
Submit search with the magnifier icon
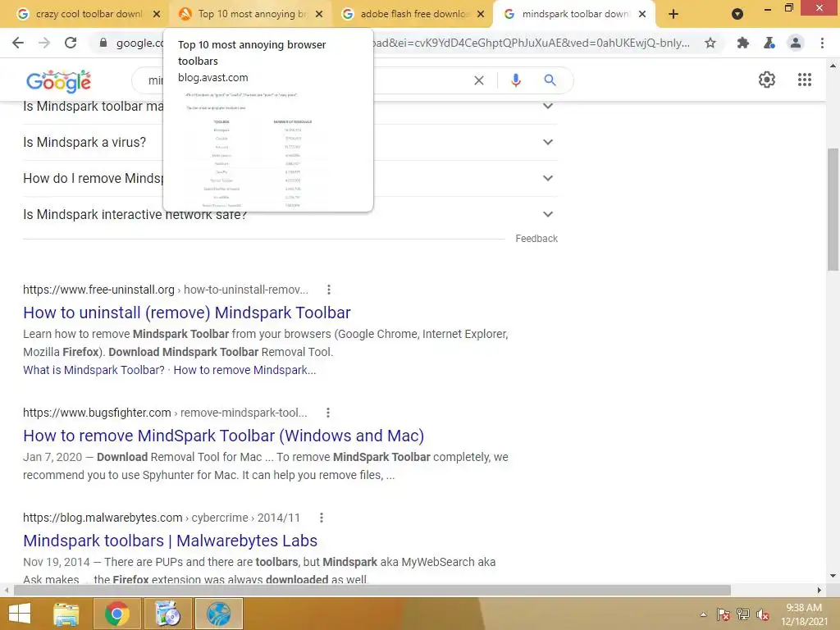pos(550,80)
